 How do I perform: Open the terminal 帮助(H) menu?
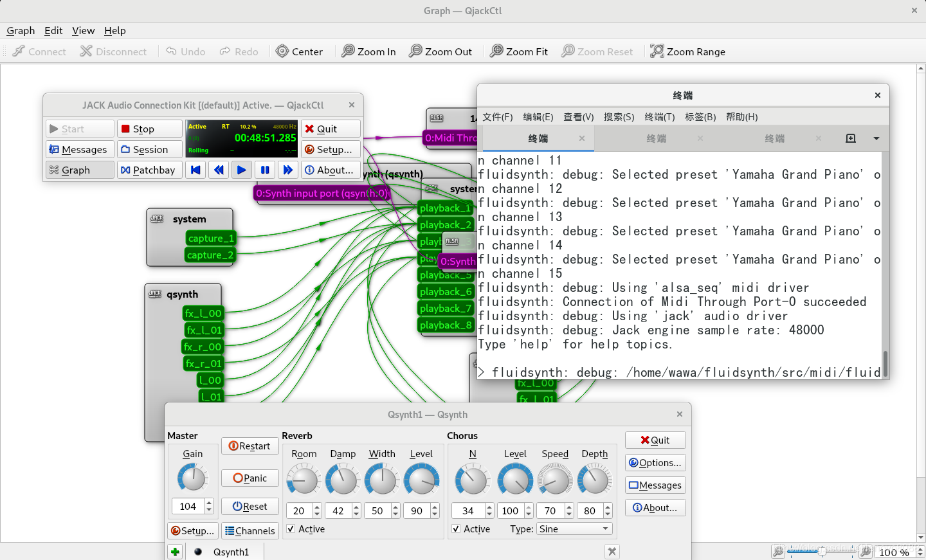(x=741, y=116)
